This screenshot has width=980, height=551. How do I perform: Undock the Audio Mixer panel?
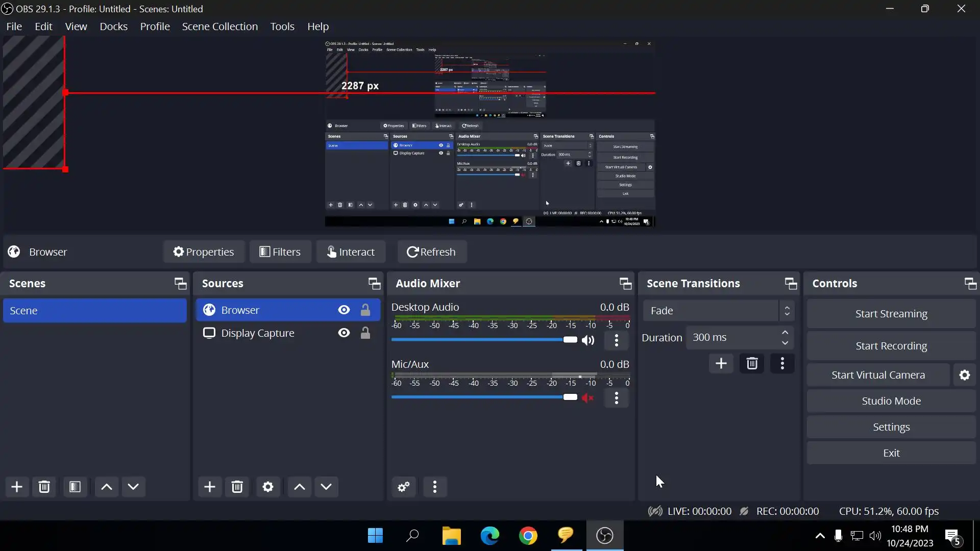(625, 283)
